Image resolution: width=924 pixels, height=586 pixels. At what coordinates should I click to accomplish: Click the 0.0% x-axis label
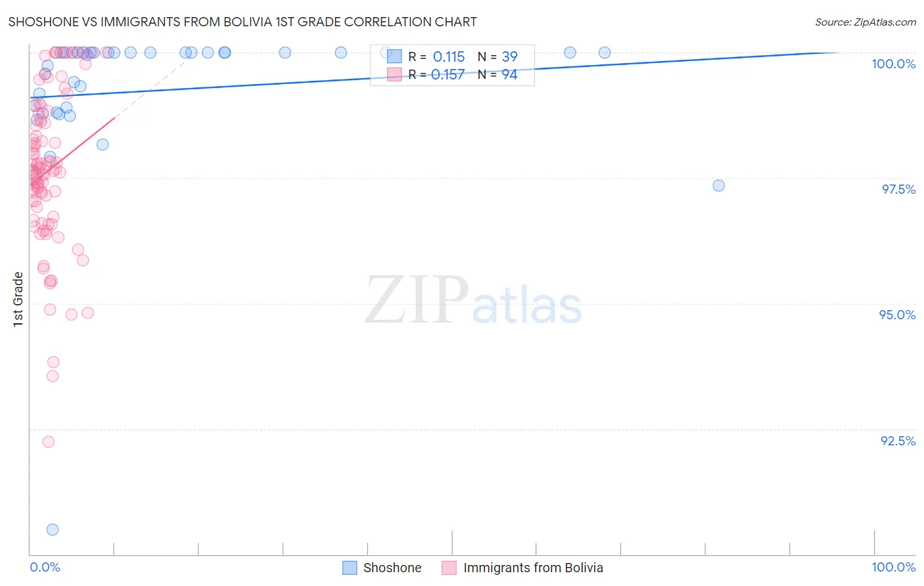[45, 567]
